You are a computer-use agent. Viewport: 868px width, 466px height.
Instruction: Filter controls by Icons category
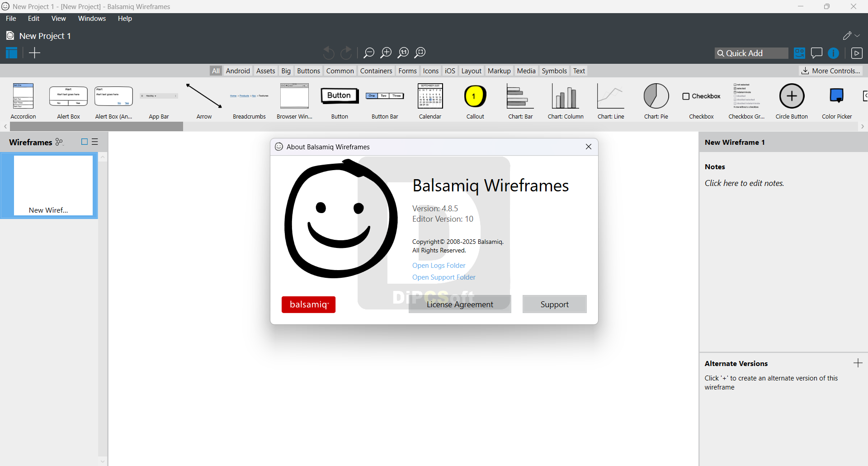pyautogui.click(x=430, y=71)
